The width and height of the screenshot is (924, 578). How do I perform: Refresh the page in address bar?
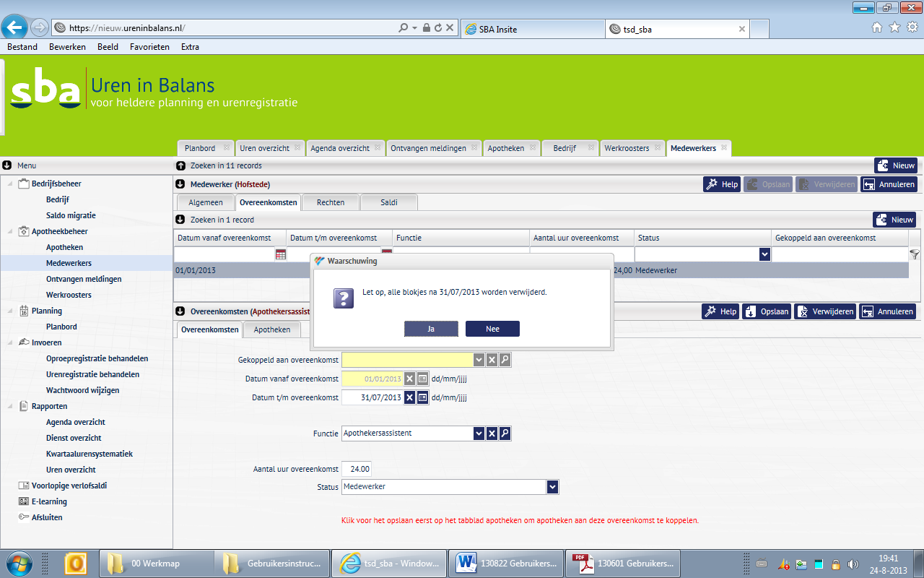point(438,28)
